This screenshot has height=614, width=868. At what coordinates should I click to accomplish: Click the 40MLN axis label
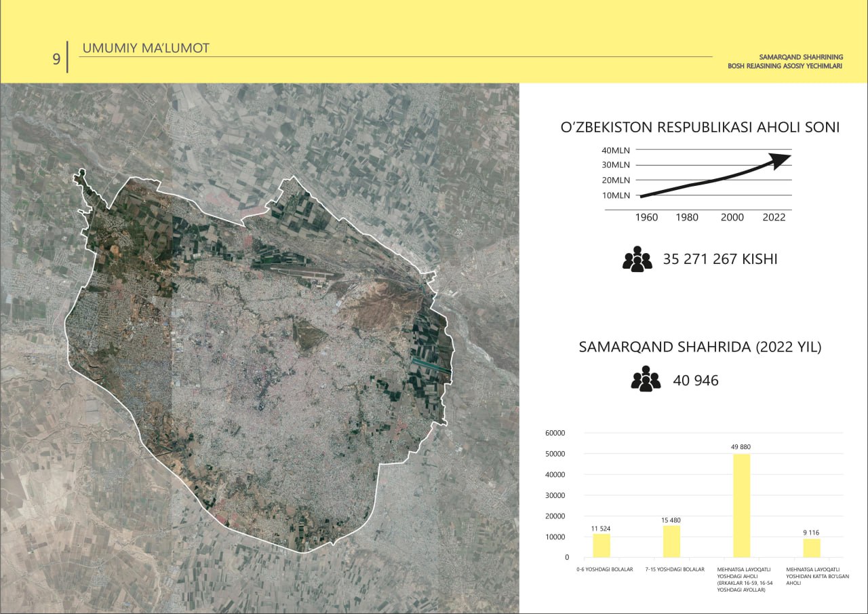coord(615,150)
